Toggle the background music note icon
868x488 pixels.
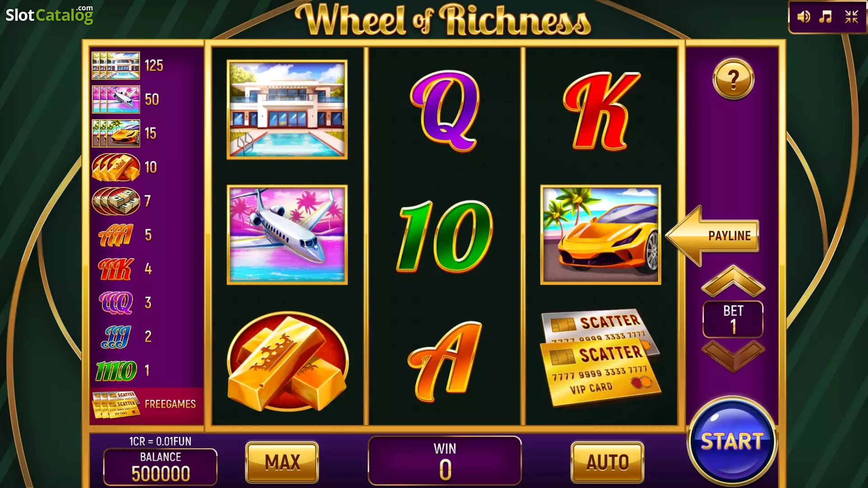coord(826,17)
